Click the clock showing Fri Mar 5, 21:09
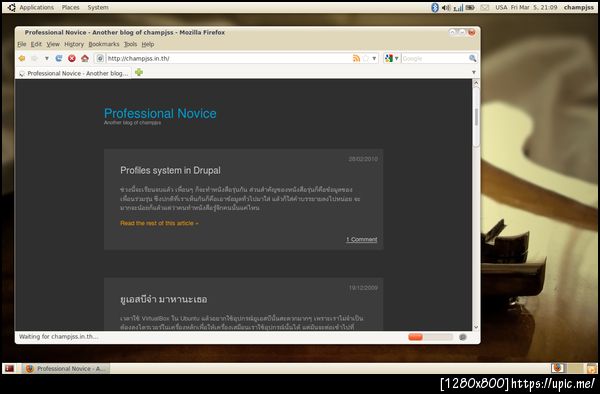 click(534, 7)
